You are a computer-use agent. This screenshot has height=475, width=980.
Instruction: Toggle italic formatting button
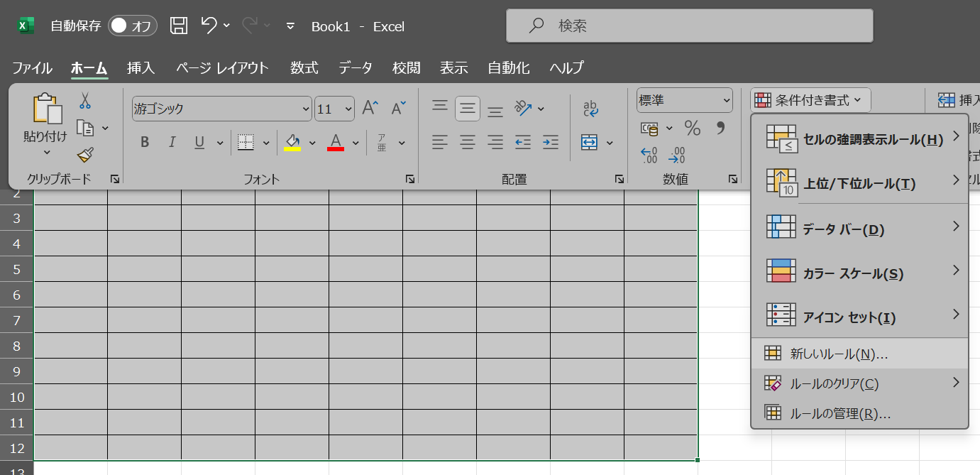point(172,142)
